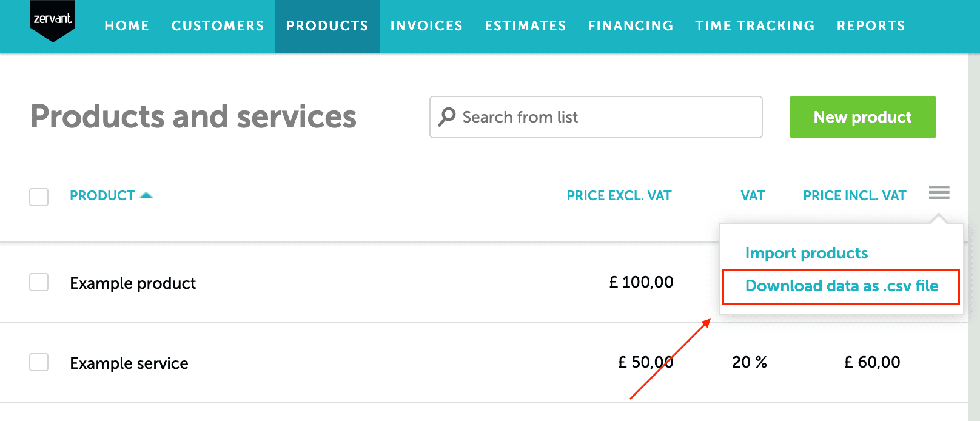
Task: Toggle sort arrow next to PRODUCT
Action: click(146, 195)
